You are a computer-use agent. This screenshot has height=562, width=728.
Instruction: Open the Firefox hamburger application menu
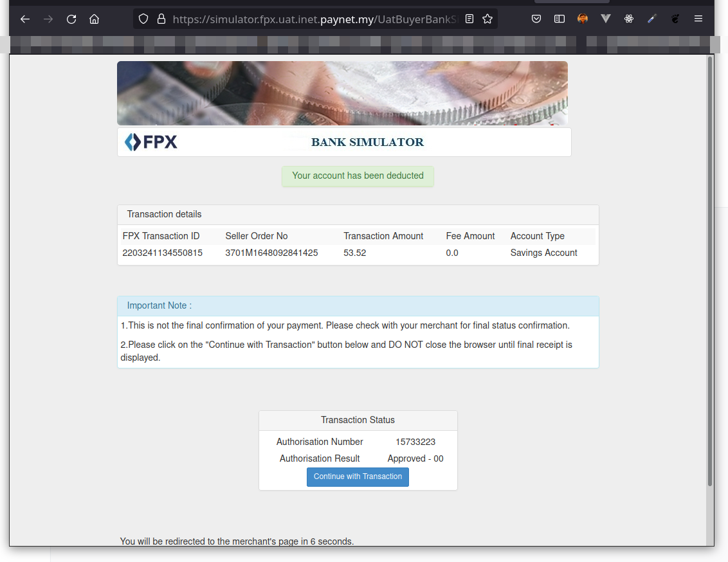698,19
